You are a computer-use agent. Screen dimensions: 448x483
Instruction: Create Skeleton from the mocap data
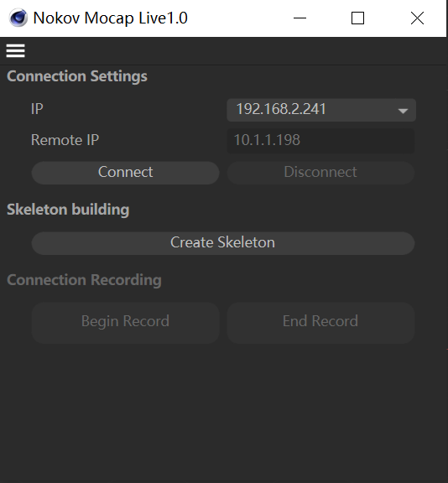(x=223, y=242)
